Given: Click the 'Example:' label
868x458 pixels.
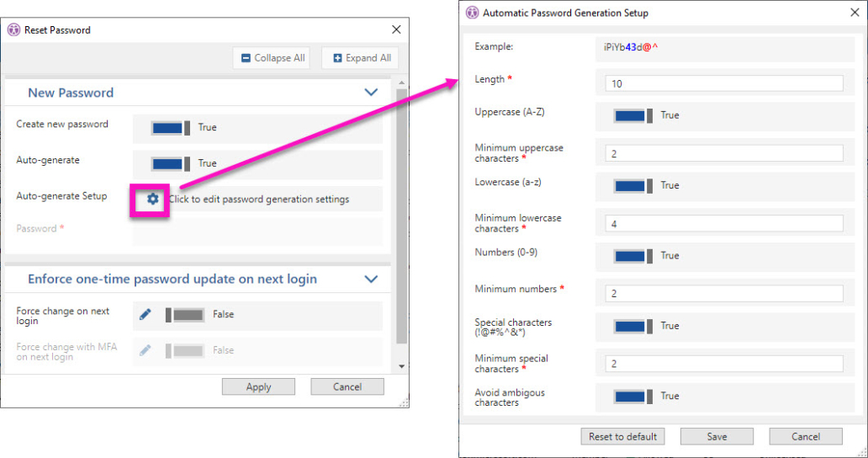Looking at the screenshot, I should click(x=494, y=46).
